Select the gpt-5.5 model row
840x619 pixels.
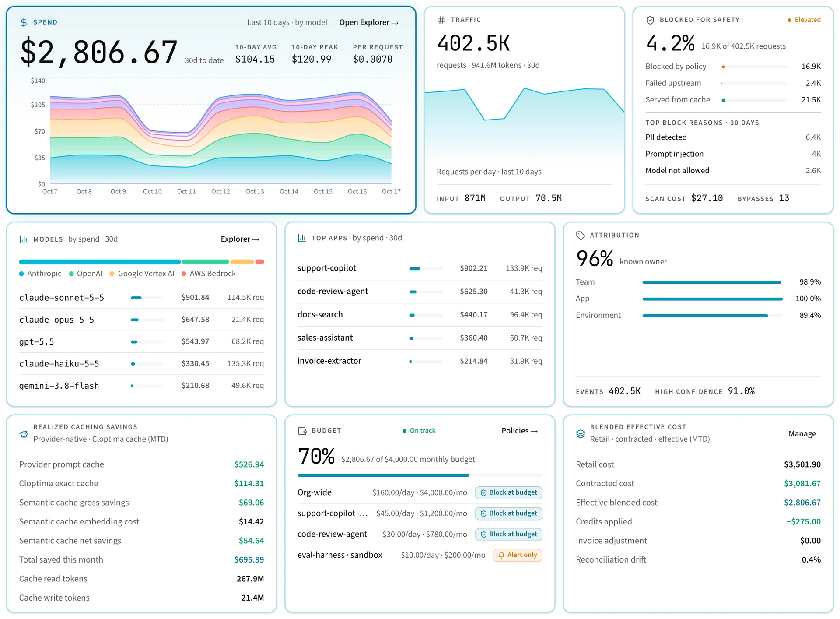coord(141,342)
